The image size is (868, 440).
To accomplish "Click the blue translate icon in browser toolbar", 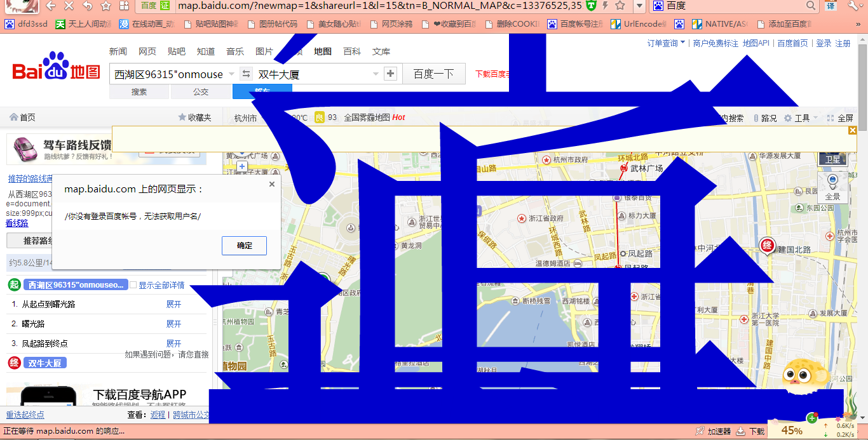I will pos(831,6).
